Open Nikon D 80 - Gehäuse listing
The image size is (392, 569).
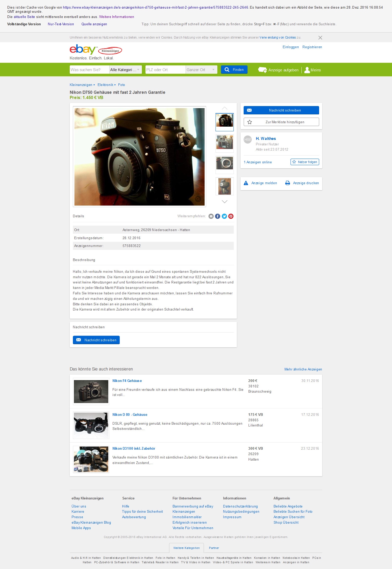point(130,415)
